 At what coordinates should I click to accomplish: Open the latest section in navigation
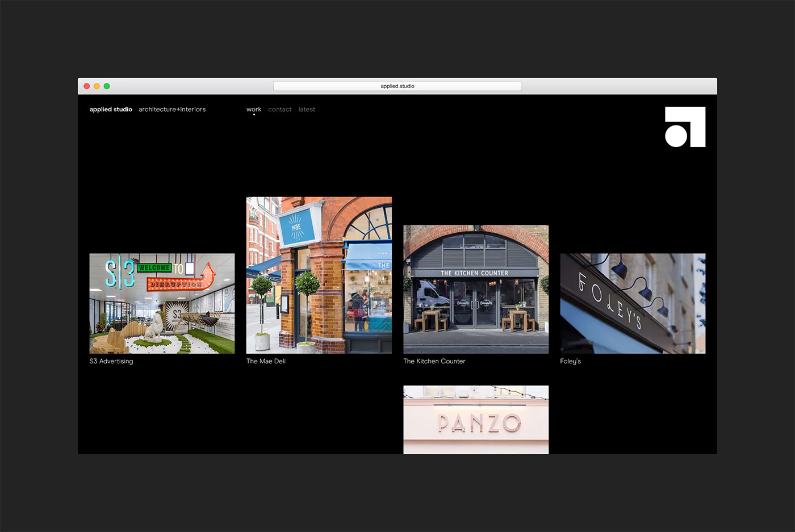pyautogui.click(x=307, y=109)
